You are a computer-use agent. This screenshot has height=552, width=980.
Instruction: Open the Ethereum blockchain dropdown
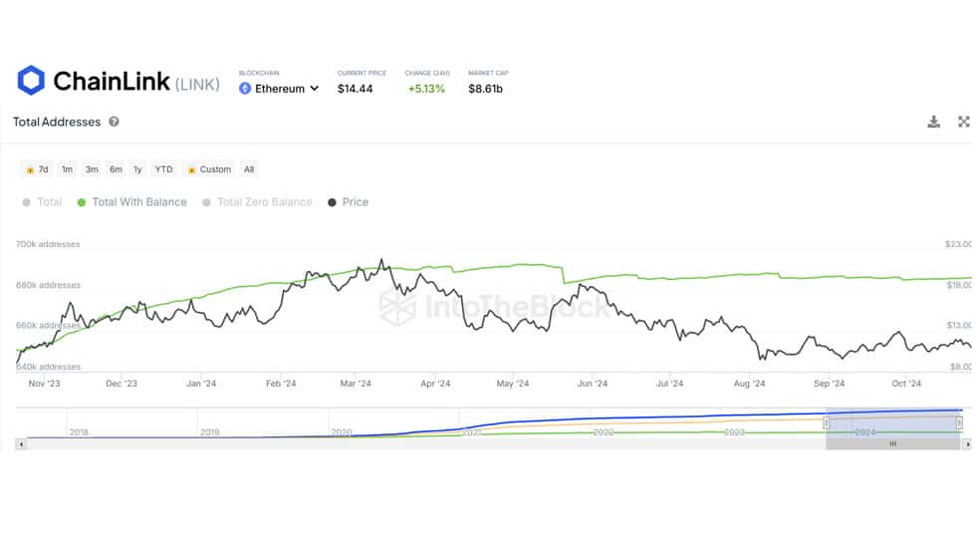click(280, 89)
